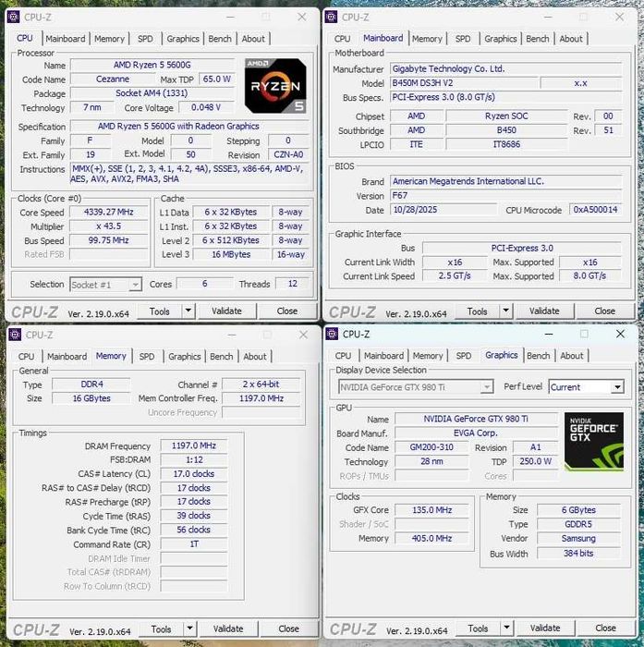Switch to the CPU tab in the Mainboard window
The width and height of the screenshot is (644, 647).
(343, 39)
